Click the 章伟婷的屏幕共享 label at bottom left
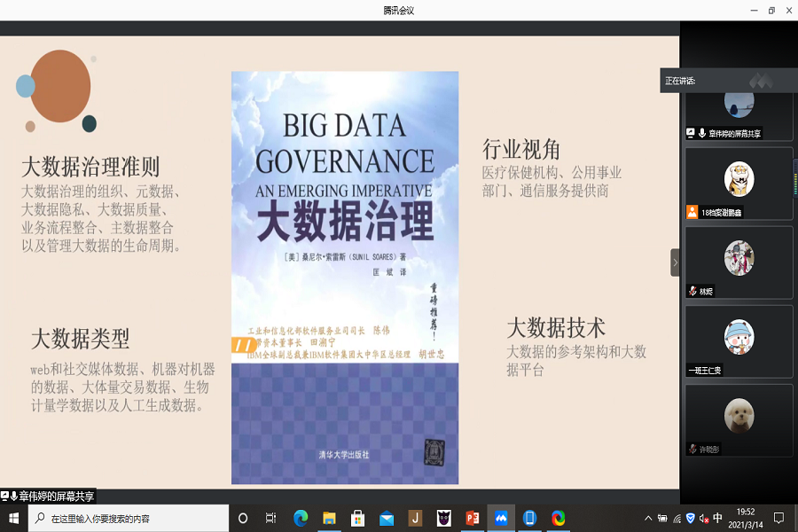 [57, 496]
